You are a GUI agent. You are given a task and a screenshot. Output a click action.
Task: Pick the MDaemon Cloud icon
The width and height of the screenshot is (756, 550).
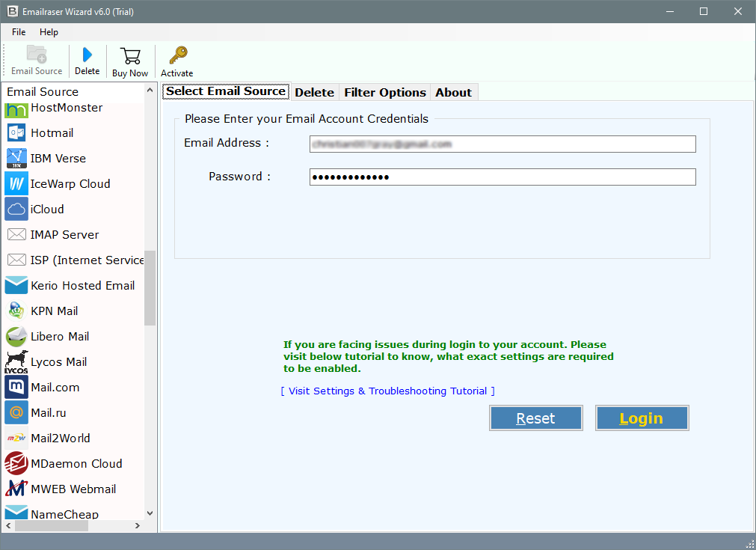16,463
